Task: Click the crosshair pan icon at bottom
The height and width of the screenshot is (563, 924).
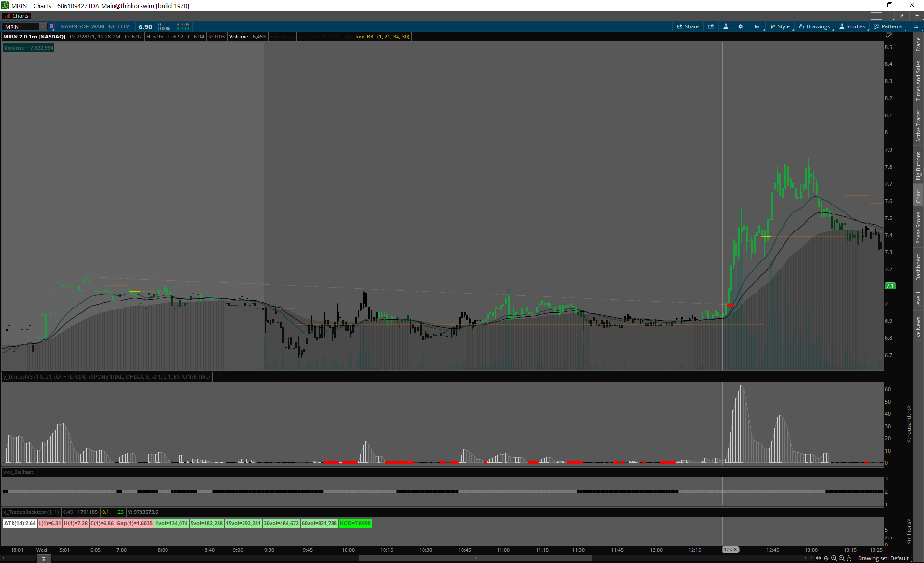Action: (826, 558)
